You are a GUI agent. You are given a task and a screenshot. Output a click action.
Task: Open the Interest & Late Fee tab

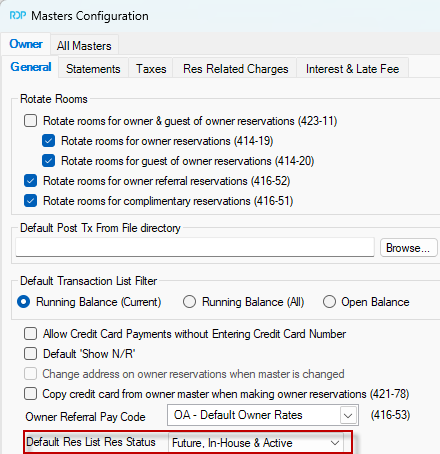click(352, 69)
